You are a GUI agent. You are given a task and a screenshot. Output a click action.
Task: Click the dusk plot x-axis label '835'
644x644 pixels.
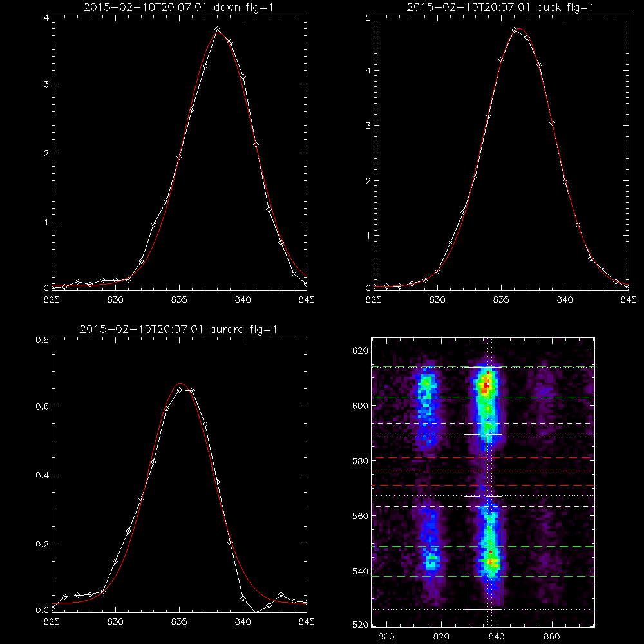501,299
